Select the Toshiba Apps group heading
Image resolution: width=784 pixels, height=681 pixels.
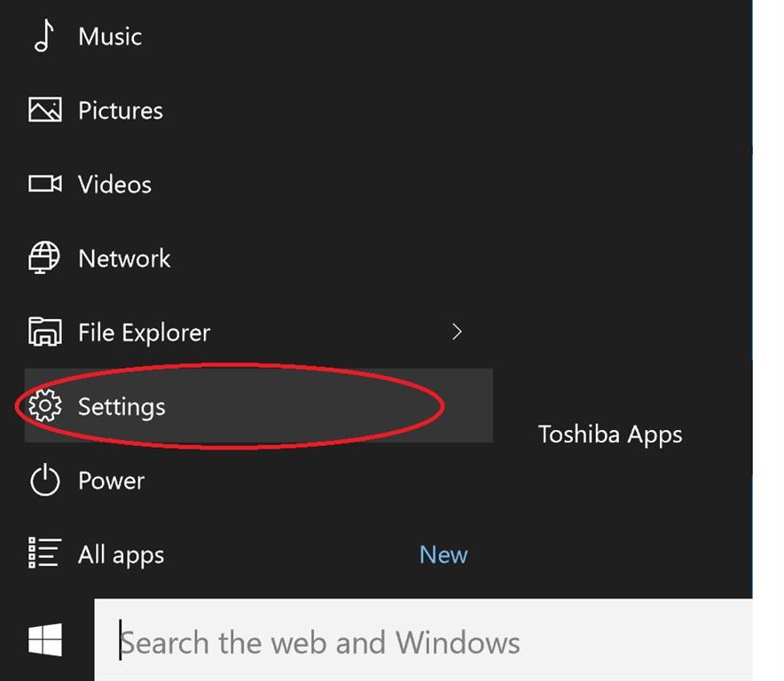(610, 434)
